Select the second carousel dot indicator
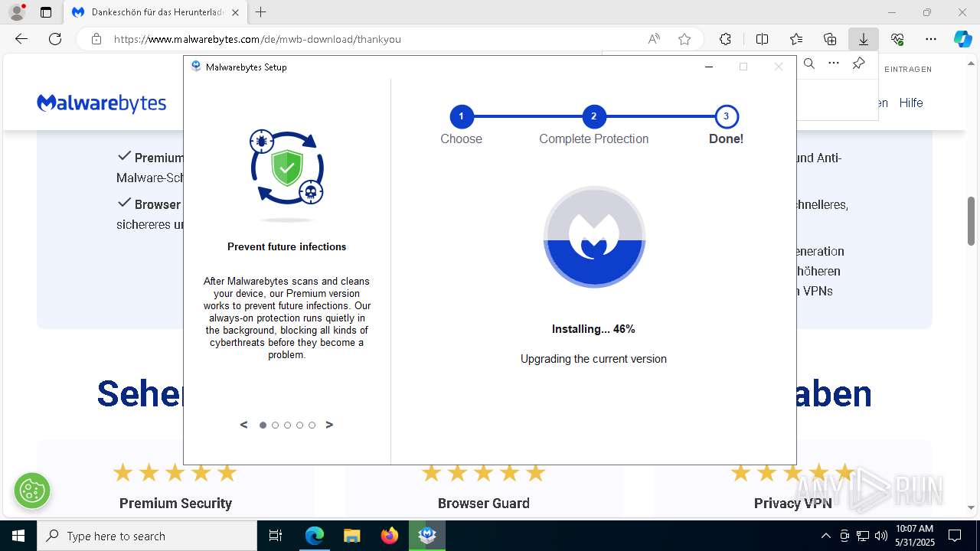This screenshot has height=551, width=980. pos(275,425)
